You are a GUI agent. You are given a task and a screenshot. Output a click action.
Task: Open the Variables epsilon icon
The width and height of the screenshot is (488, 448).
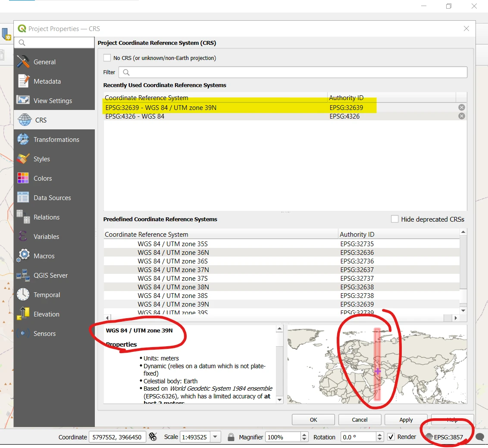(x=23, y=236)
